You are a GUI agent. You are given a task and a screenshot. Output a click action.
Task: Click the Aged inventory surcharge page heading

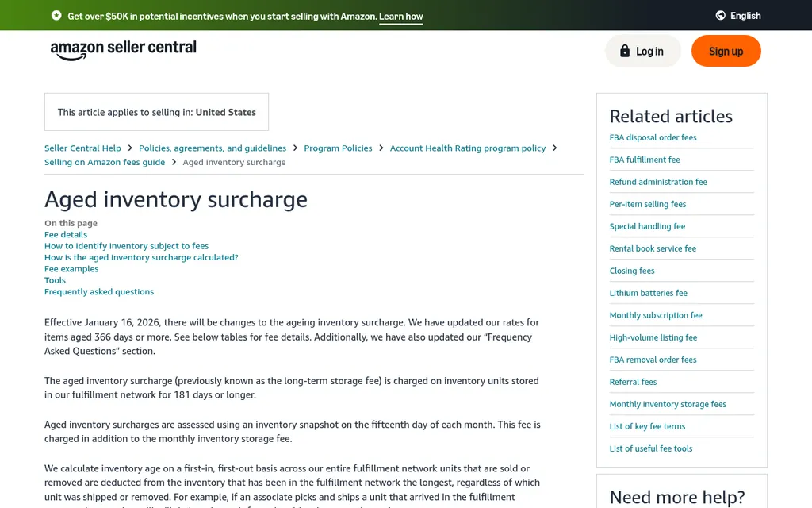(176, 199)
